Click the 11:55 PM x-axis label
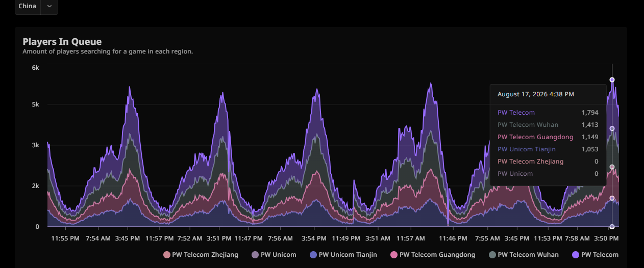 65,238
